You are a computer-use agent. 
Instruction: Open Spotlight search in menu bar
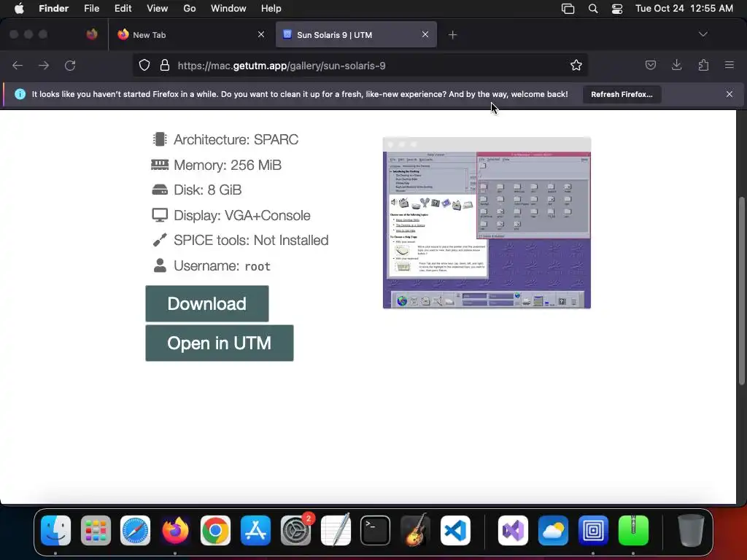[x=593, y=9]
